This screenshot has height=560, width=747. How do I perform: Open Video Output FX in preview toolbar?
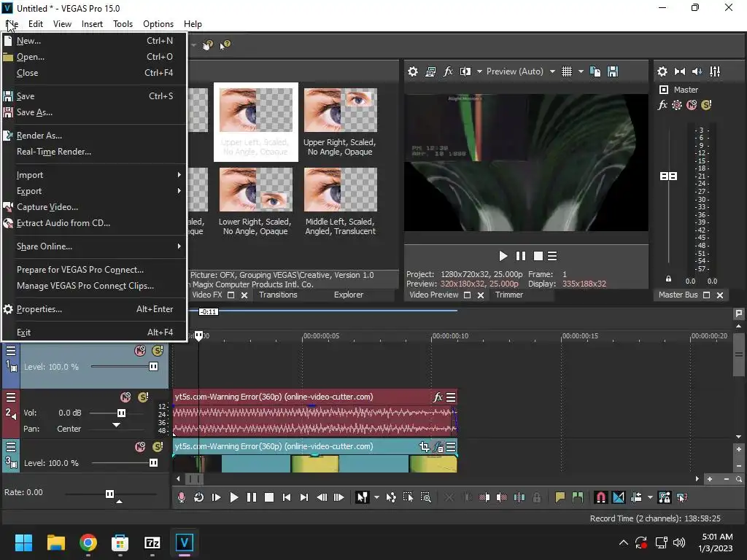[x=448, y=71]
